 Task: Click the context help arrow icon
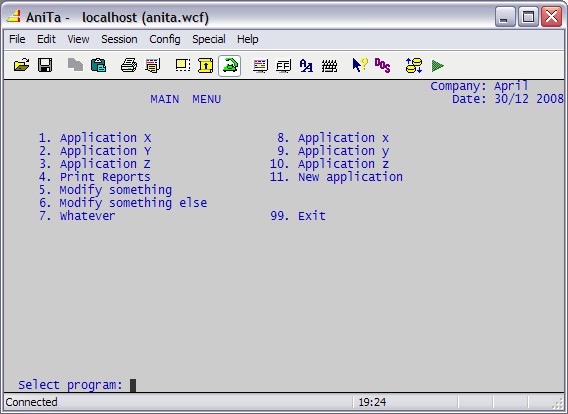point(360,66)
